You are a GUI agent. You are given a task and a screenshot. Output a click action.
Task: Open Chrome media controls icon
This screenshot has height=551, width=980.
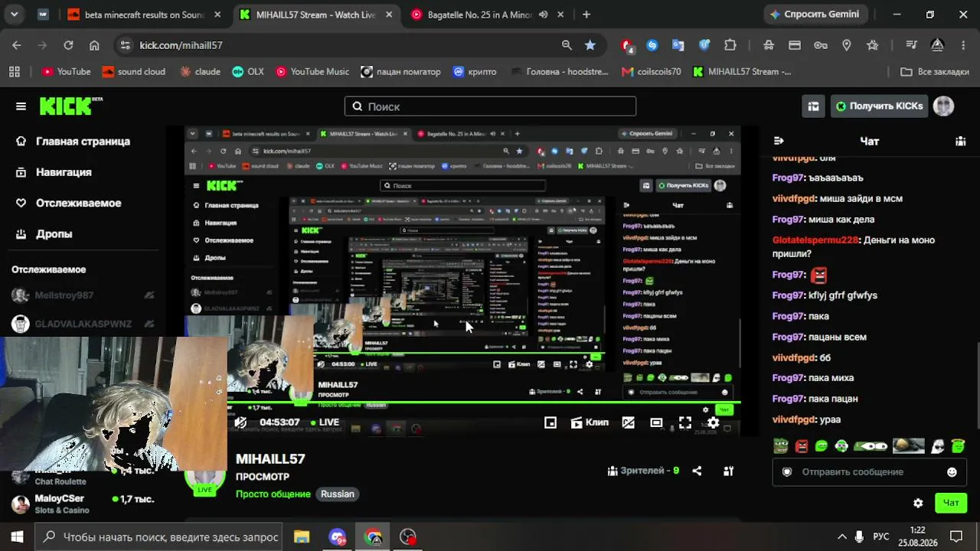tap(911, 45)
